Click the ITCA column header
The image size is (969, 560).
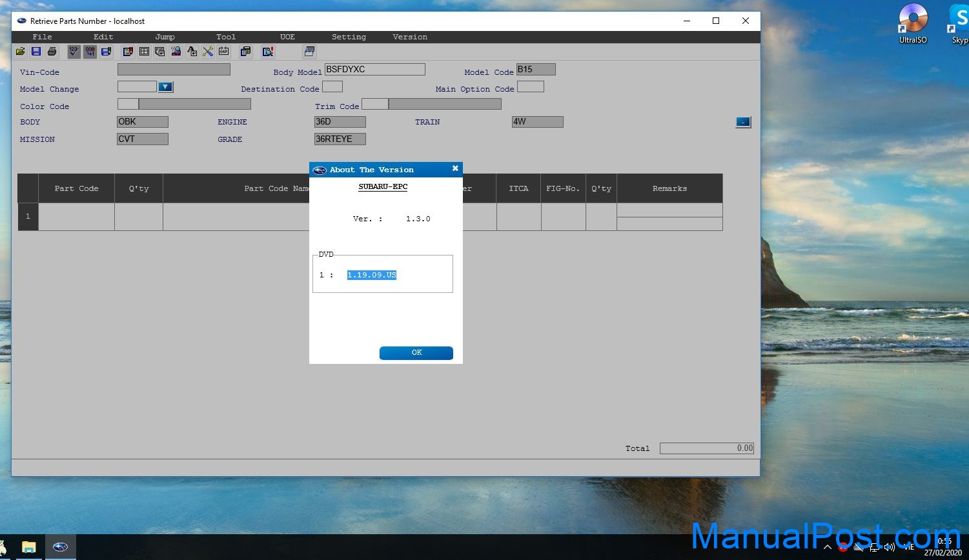[518, 188]
